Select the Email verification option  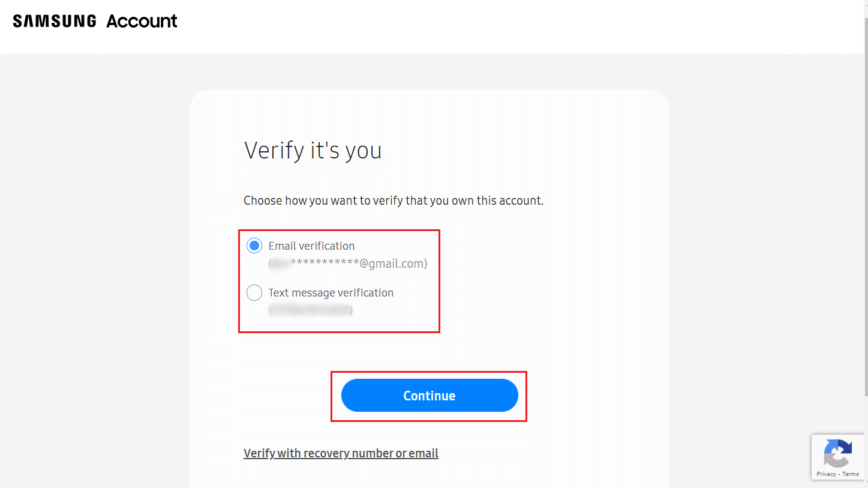point(311,245)
